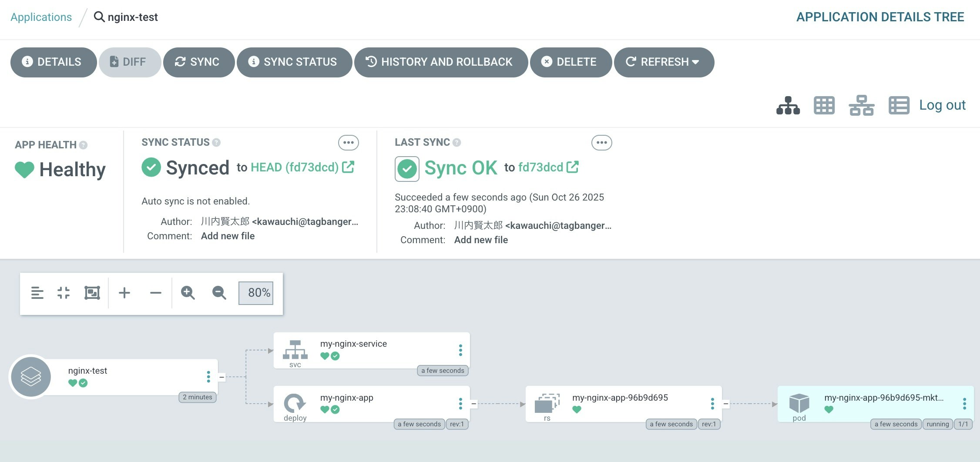
Task: Click the pod cube icon
Action: [799, 403]
